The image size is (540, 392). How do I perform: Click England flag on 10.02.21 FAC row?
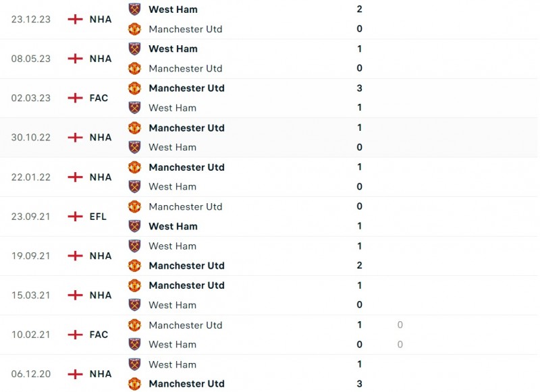point(76,335)
